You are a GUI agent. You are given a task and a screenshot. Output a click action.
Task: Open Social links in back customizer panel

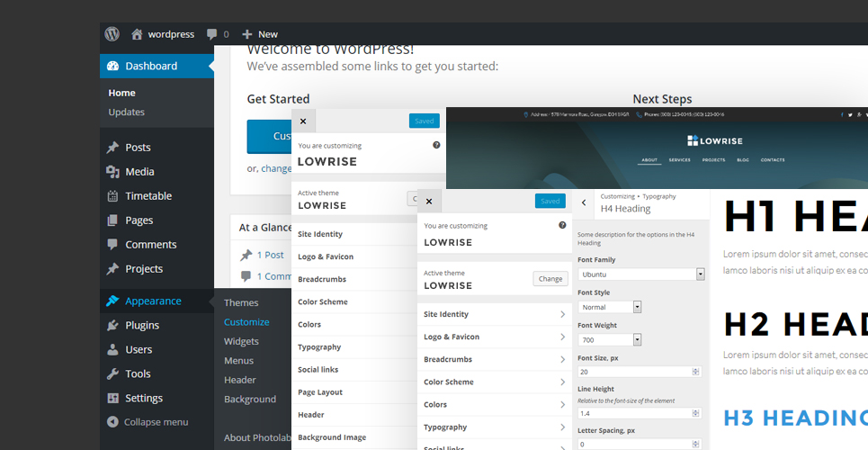[x=354, y=370]
